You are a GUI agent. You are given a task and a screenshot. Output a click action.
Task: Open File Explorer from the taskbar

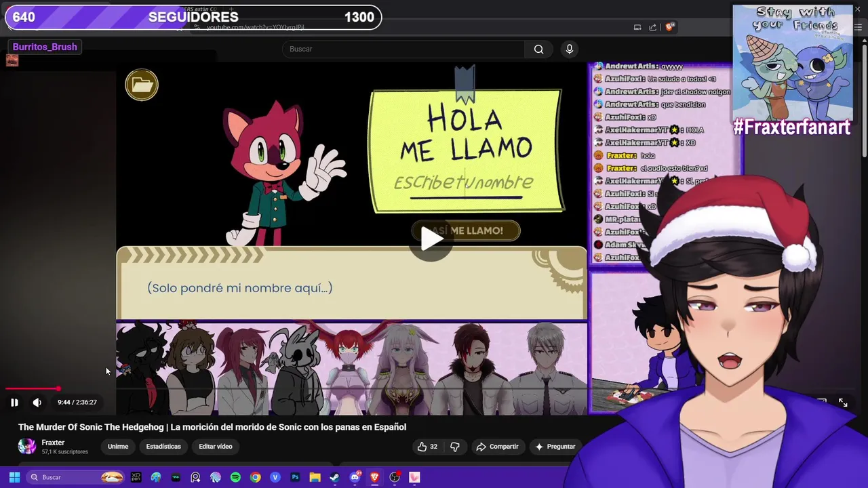(x=315, y=477)
